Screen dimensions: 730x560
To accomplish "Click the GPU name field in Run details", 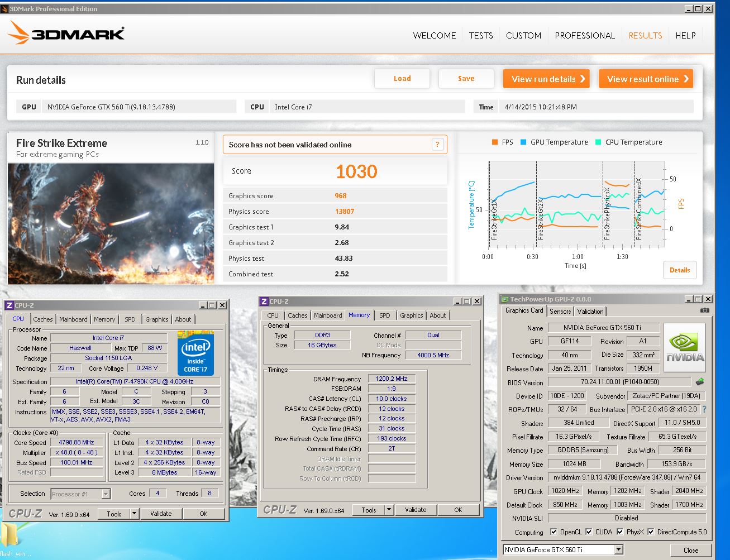I will pos(139,107).
